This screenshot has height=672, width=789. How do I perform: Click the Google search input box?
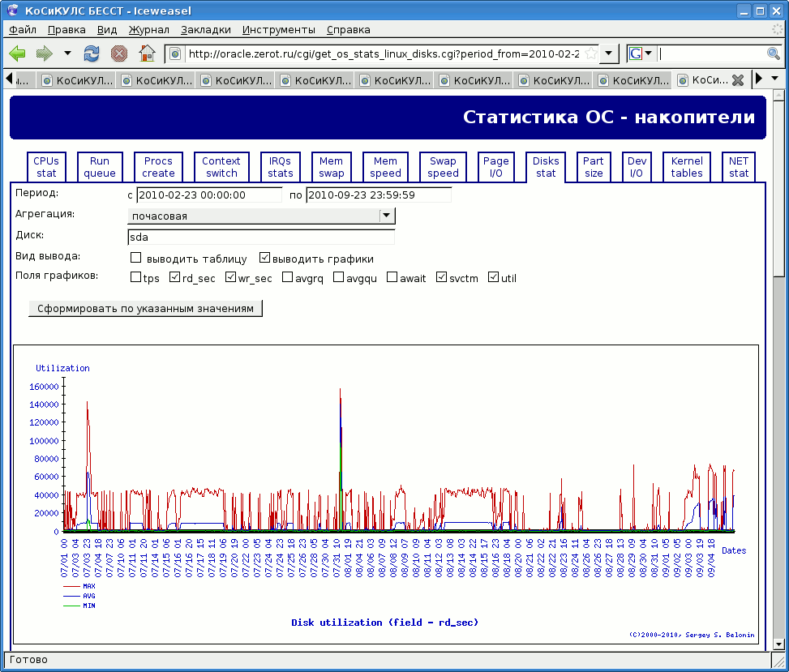click(x=711, y=54)
